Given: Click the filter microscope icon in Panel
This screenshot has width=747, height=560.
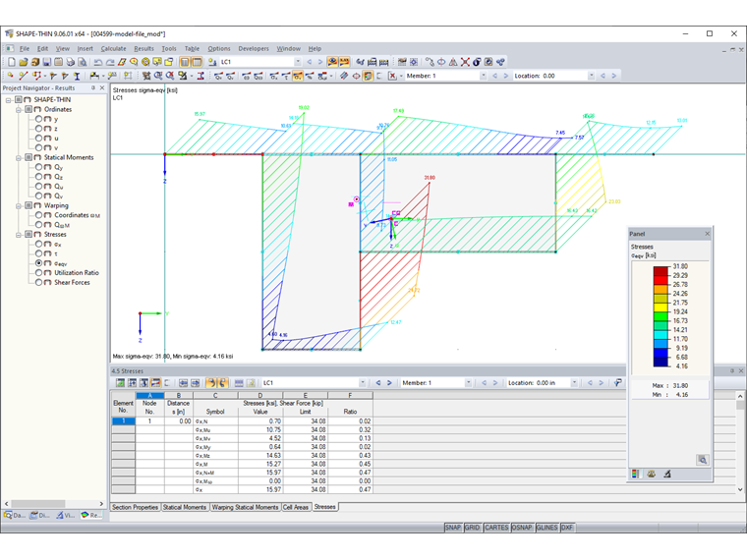Looking at the screenshot, I should [x=667, y=474].
